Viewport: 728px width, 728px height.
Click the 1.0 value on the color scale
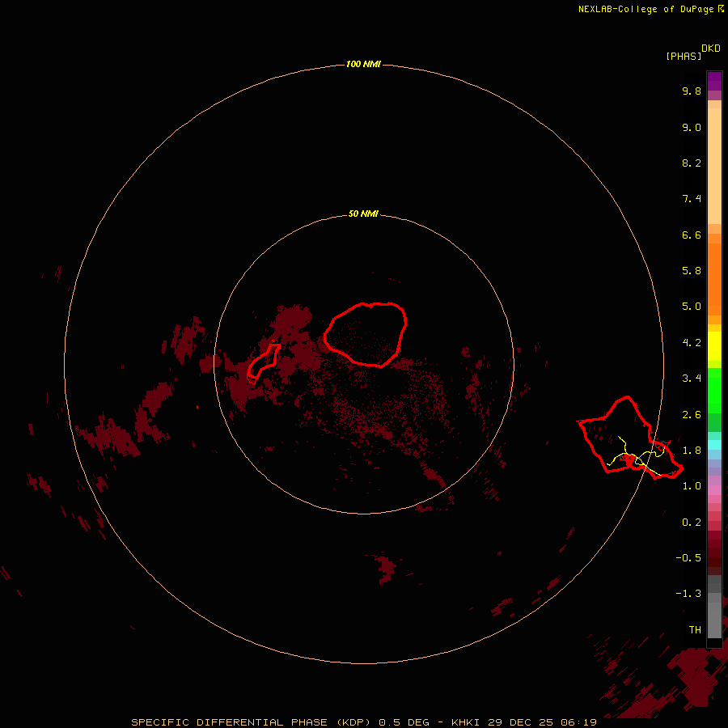coord(692,486)
